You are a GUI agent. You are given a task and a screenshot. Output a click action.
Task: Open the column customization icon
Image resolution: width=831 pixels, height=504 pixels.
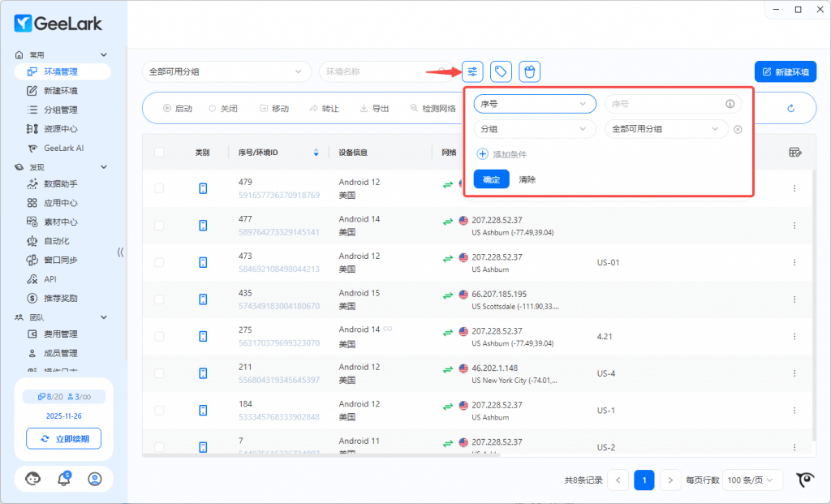pyautogui.click(x=794, y=152)
